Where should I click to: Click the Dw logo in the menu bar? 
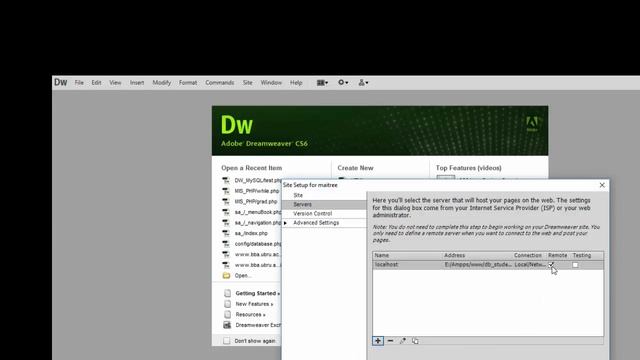pos(60,82)
